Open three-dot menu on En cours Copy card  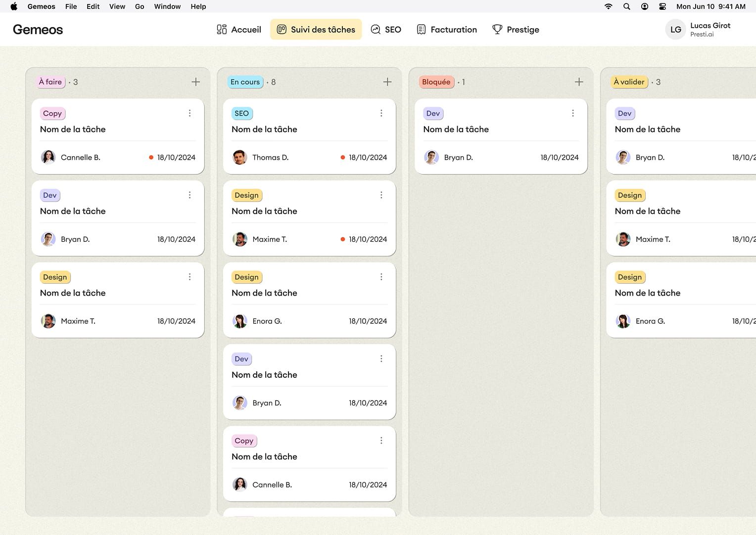tap(381, 441)
